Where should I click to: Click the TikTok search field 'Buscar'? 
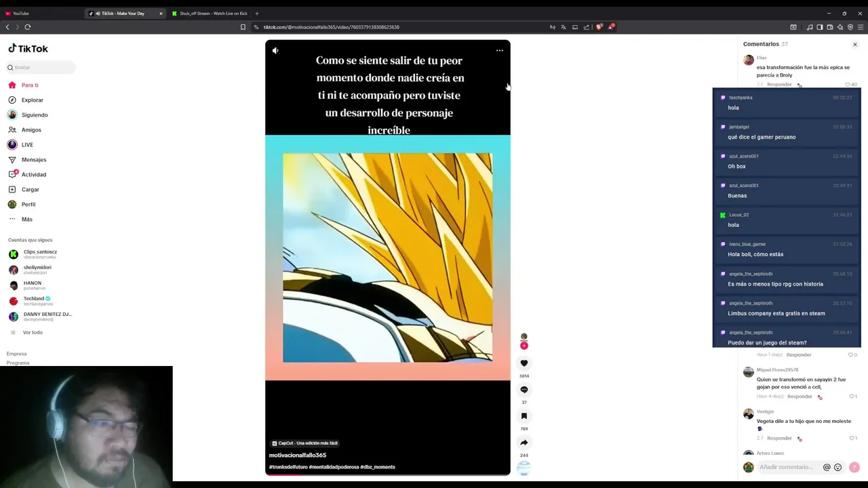click(x=41, y=67)
